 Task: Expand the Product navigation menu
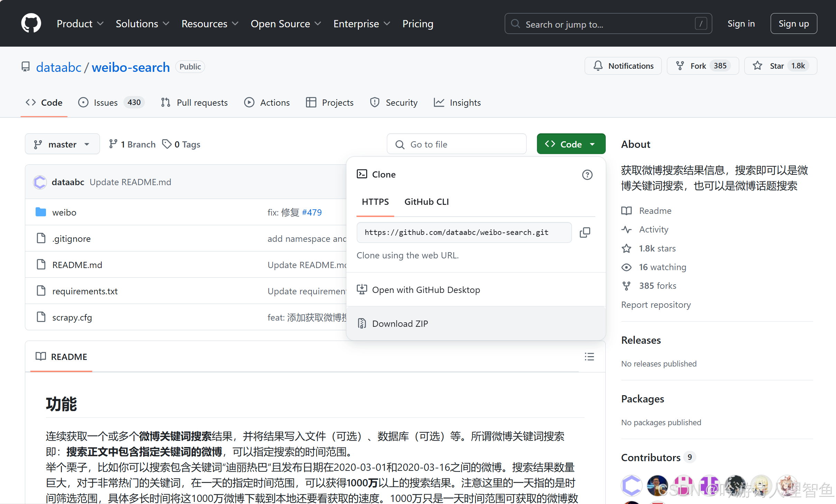(x=80, y=23)
